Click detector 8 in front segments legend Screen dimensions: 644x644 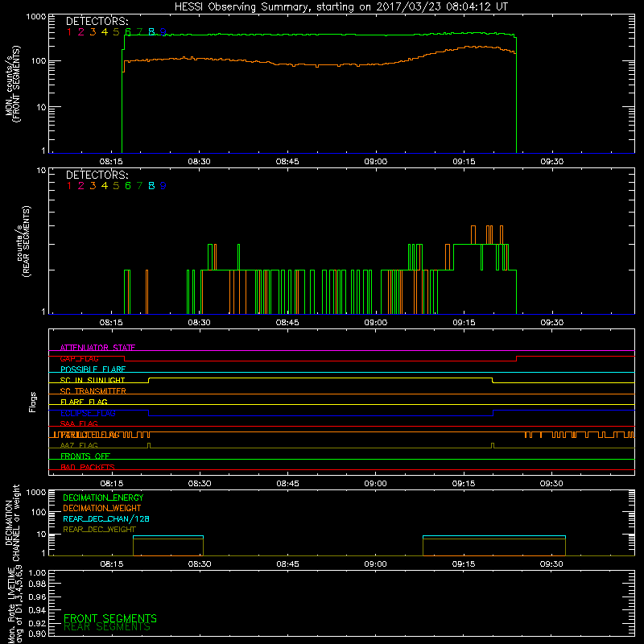[x=151, y=32]
